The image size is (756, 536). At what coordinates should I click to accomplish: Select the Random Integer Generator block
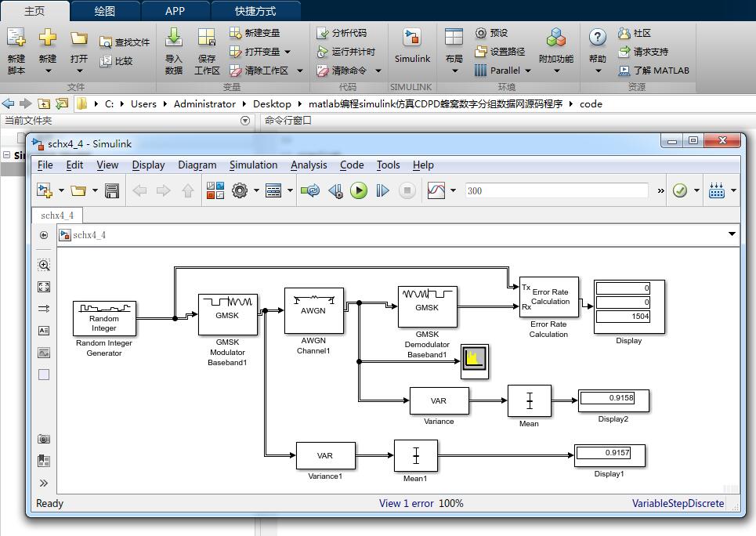coord(104,318)
